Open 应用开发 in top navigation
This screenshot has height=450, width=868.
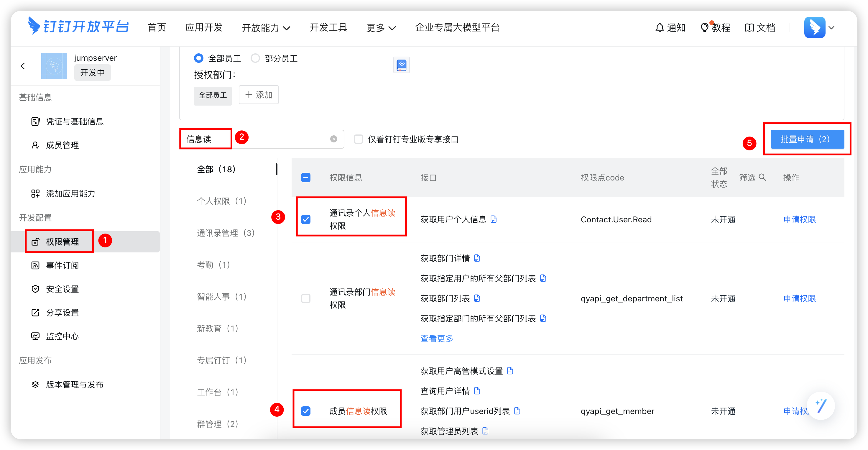[204, 27]
